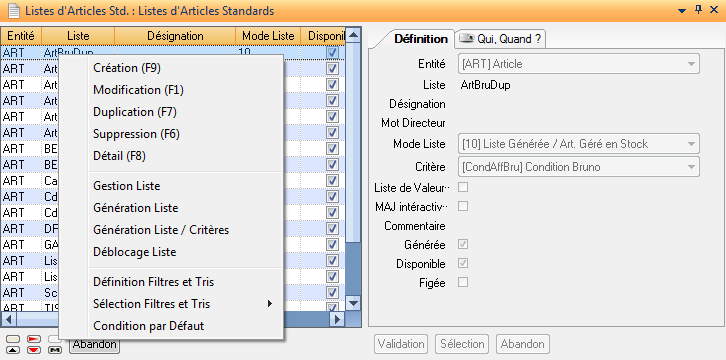Switch to the Qui, Quand ? tab
Screen dimensions: 726x360
point(500,39)
